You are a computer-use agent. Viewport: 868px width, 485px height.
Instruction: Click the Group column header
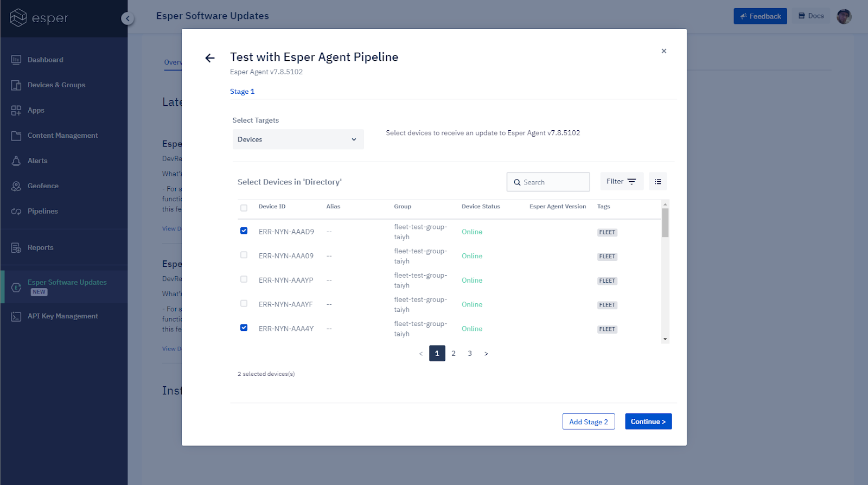403,207
